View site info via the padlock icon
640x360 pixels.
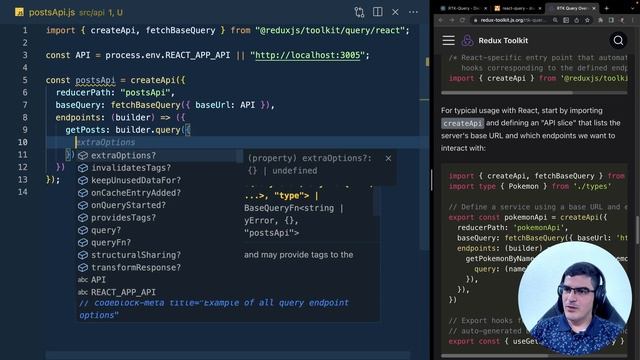(476, 20)
